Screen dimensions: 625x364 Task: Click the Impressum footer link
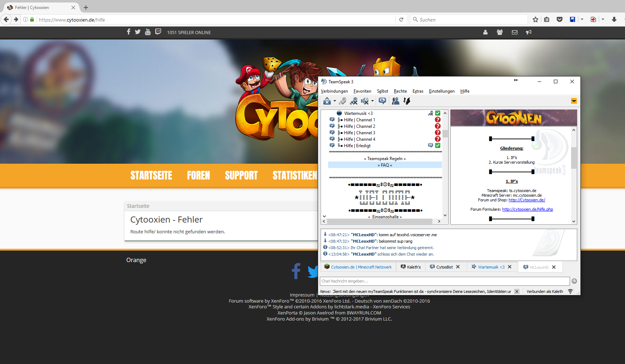[302, 295]
